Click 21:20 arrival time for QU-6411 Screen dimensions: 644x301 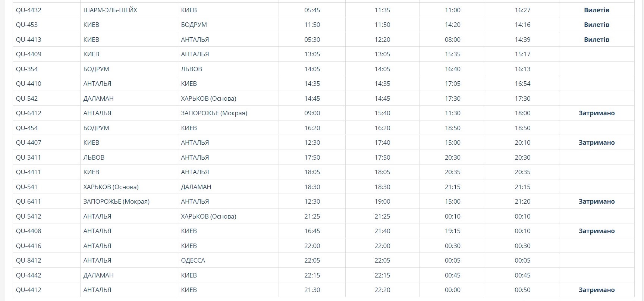click(522, 201)
